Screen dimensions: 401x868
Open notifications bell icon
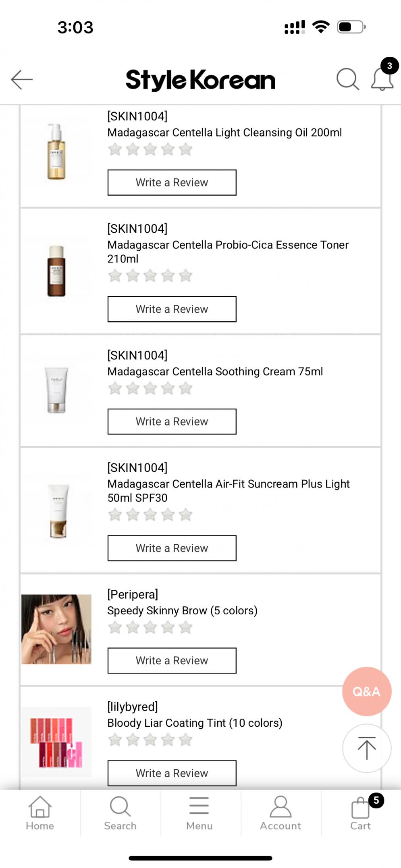(x=382, y=79)
